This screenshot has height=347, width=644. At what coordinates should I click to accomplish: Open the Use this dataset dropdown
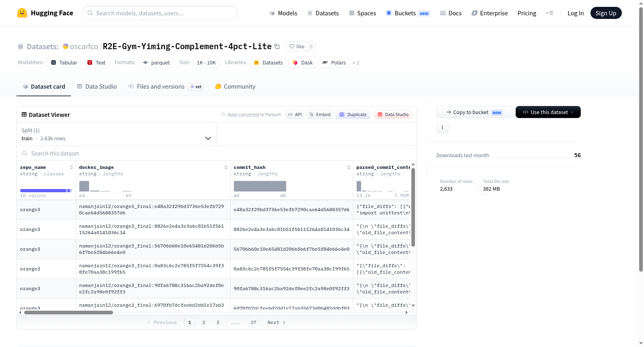point(548,112)
